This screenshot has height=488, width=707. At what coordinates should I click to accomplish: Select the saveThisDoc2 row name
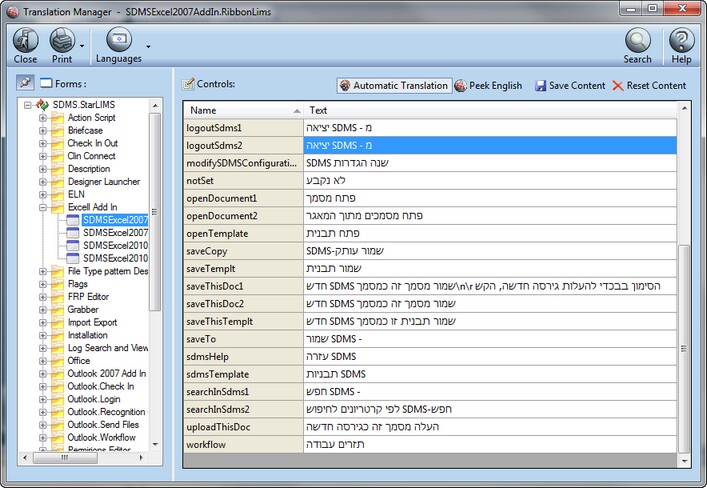[x=244, y=304]
